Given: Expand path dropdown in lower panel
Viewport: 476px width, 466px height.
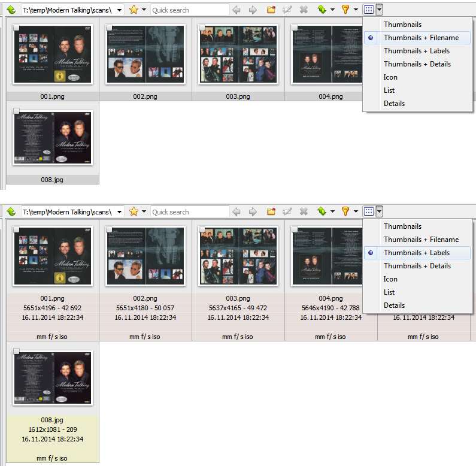Looking at the screenshot, I should [120, 211].
